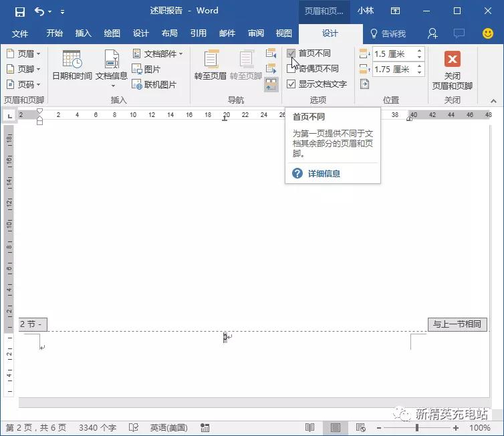
Task: Click the page number field in footer
Action: point(225,337)
